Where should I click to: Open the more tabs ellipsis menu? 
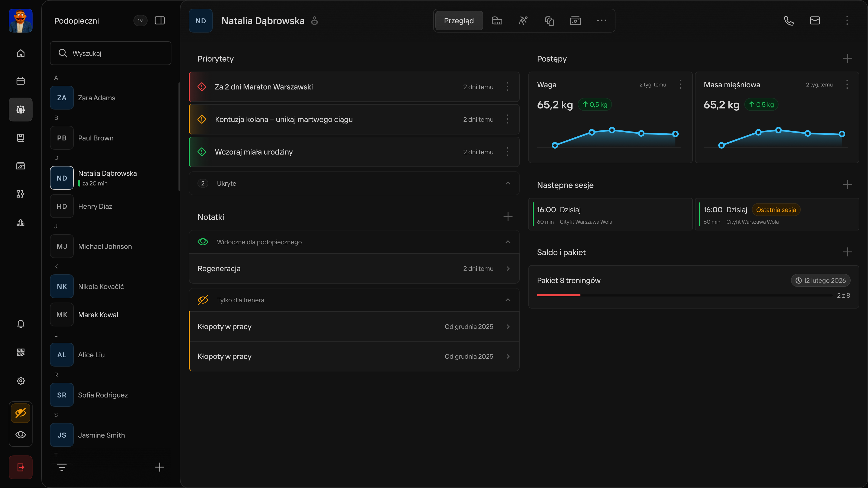(x=601, y=21)
